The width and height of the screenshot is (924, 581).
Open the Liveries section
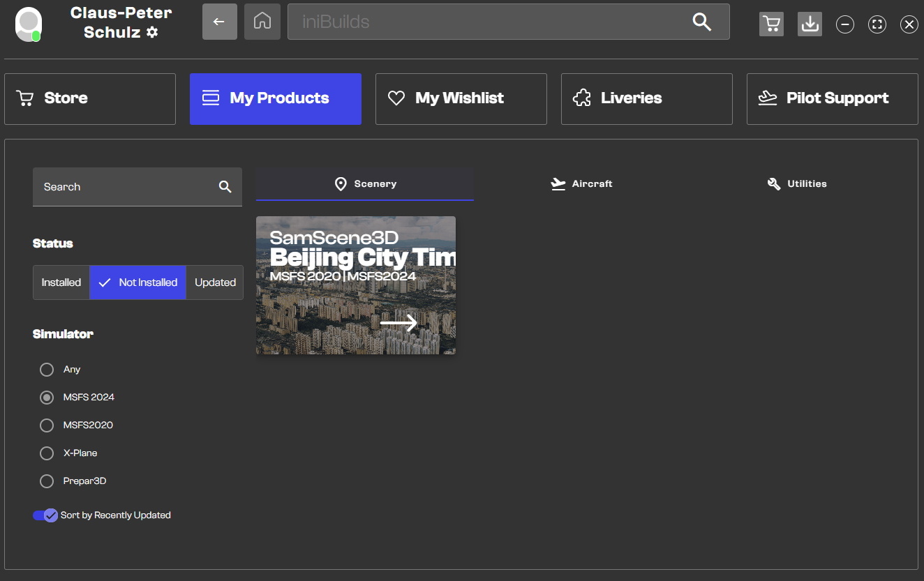coord(646,99)
